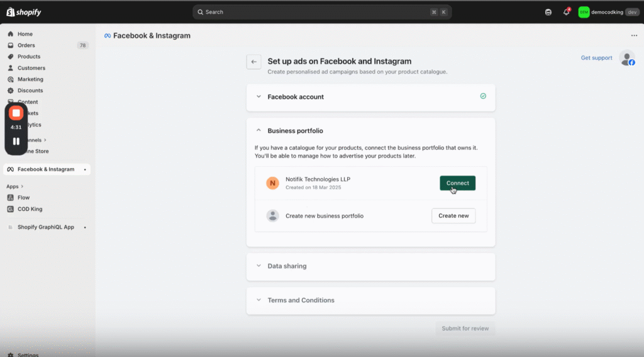Click the sidekick icon near the bell
This screenshot has width=644, height=357.
point(548,12)
